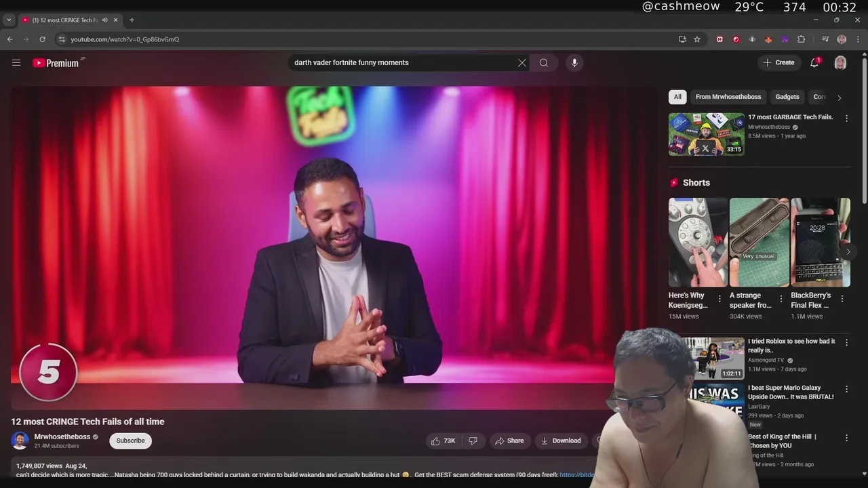The height and width of the screenshot is (488, 868).
Task: Open a new browser tab
Action: pyautogui.click(x=132, y=20)
